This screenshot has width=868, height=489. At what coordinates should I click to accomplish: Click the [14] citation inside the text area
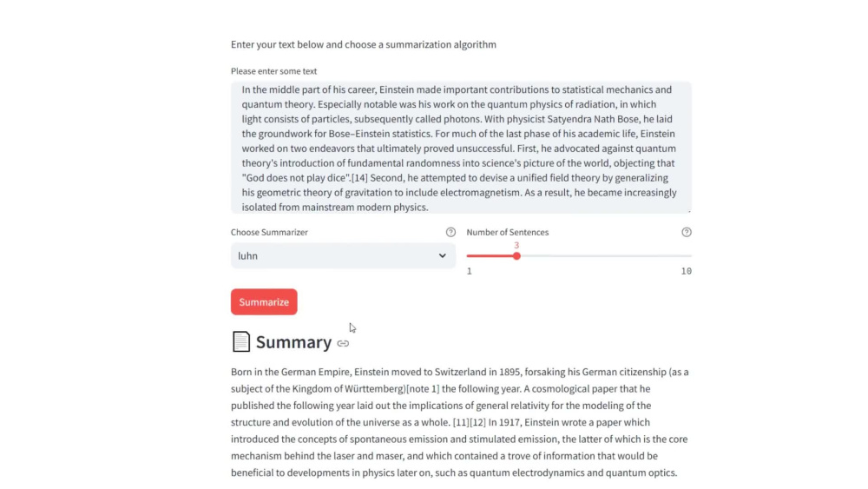[360, 178]
